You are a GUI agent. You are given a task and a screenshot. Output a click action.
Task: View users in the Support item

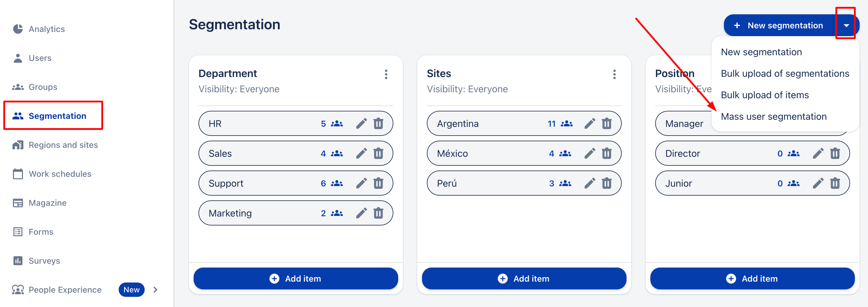pos(336,183)
